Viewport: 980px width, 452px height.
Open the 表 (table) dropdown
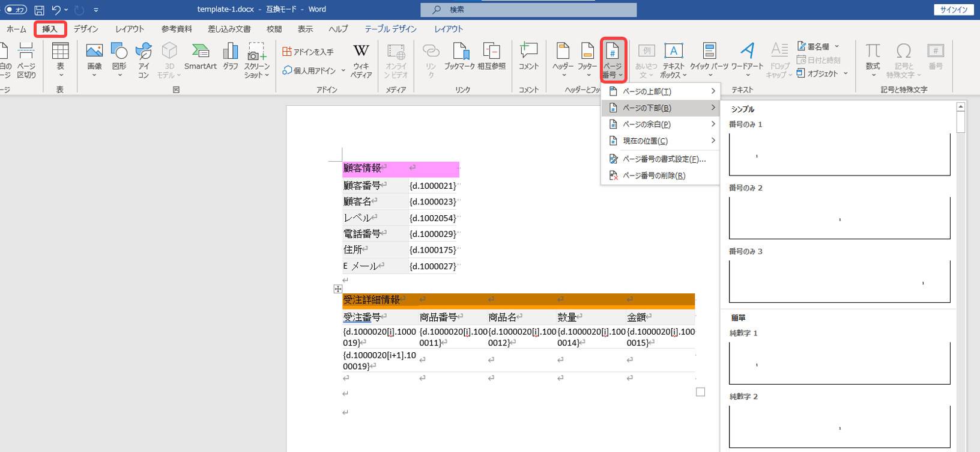60,60
